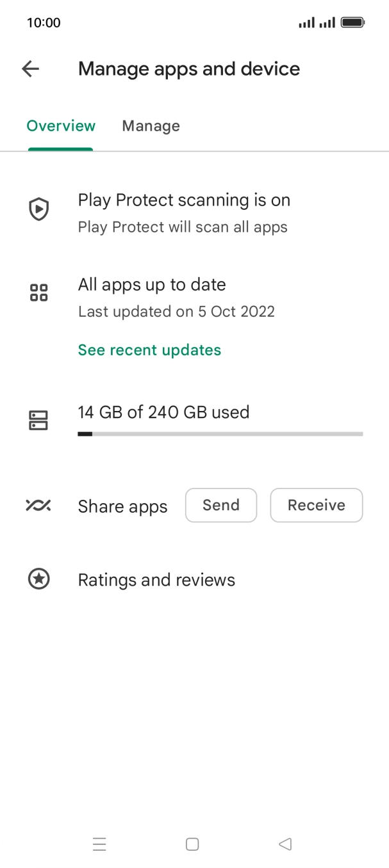The width and height of the screenshot is (389, 868).
Task: Tap the Play Protect shield icon
Action: tap(39, 209)
